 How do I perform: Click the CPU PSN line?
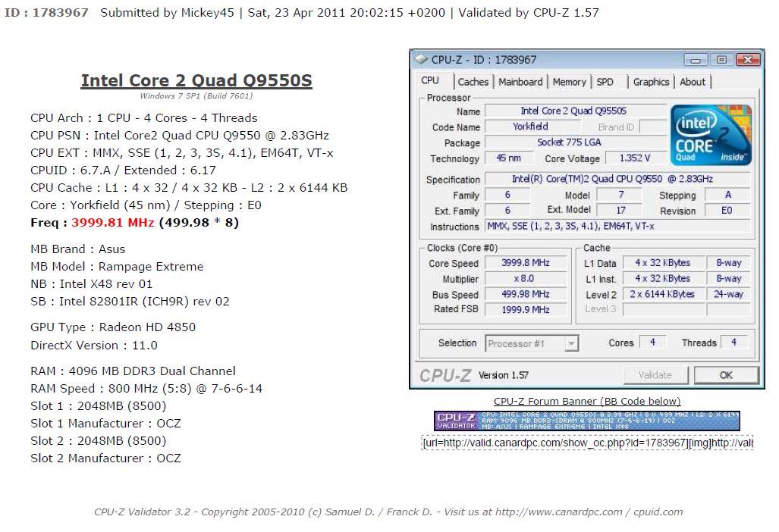point(179,136)
